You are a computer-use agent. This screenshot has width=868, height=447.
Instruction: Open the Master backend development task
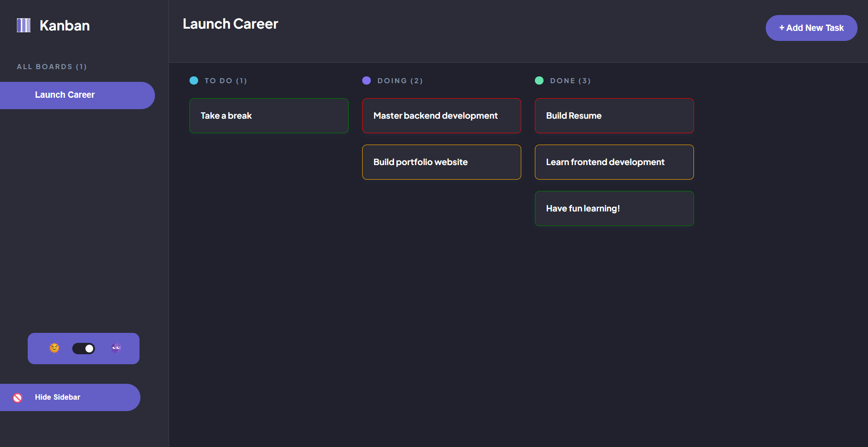click(x=442, y=116)
